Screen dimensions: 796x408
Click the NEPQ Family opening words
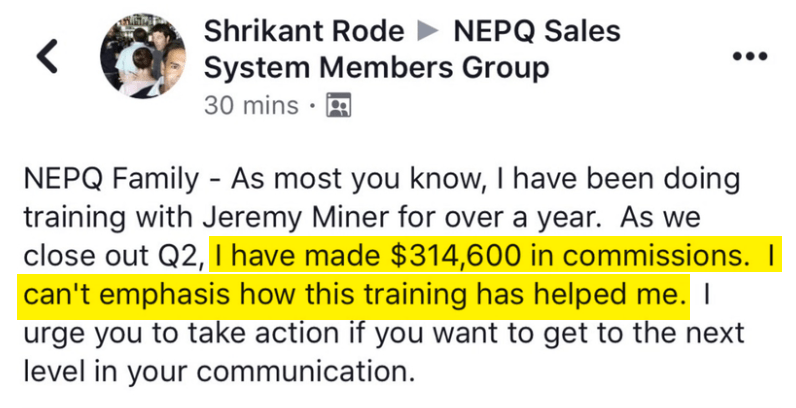tap(112, 180)
